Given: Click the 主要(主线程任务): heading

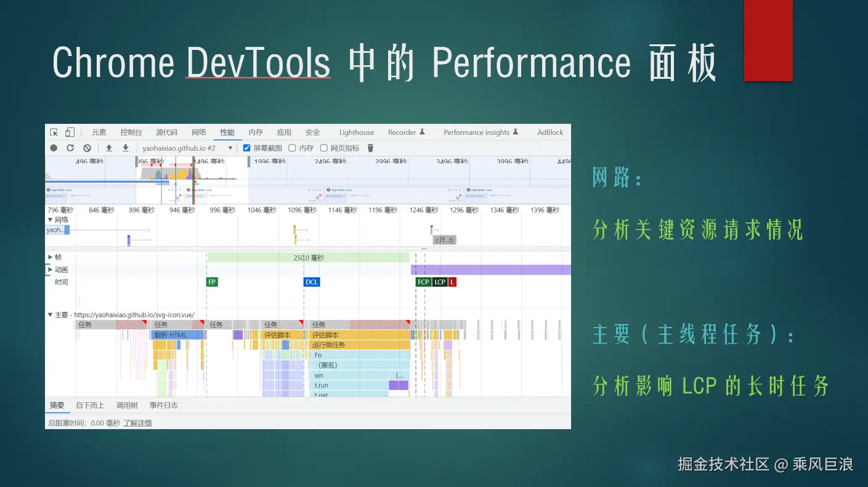Looking at the screenshot, I should 693,334.
